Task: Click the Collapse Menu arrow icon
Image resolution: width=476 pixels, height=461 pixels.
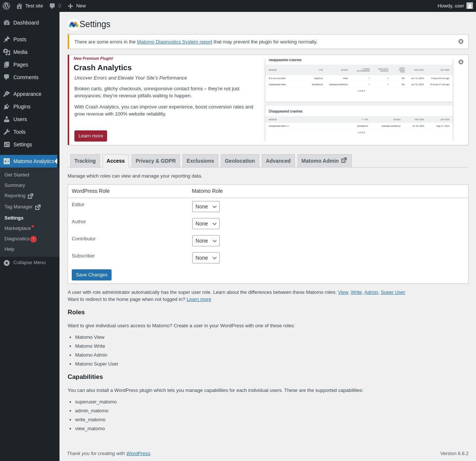Action: [x=7, y=263]
